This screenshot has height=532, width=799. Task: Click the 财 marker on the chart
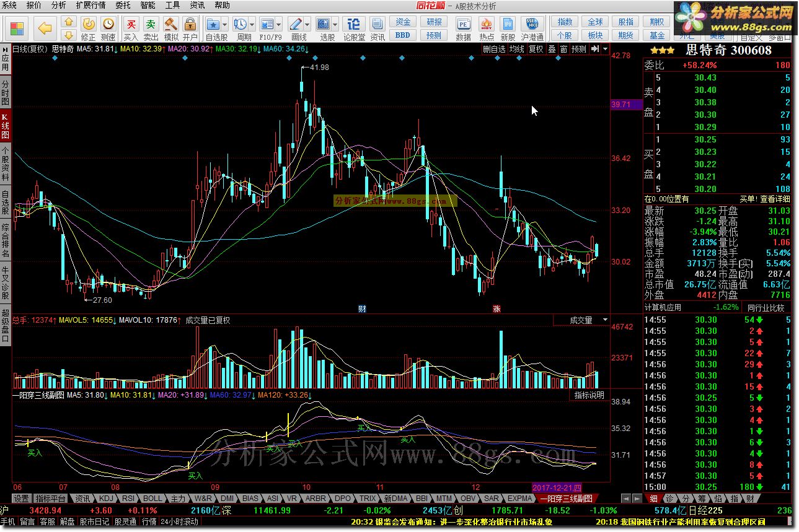(362, 308)
